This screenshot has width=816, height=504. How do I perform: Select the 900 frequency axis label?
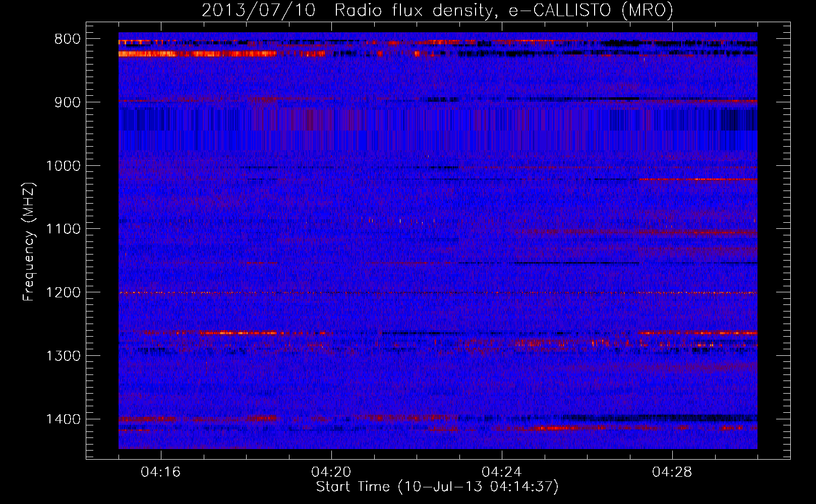67,102
